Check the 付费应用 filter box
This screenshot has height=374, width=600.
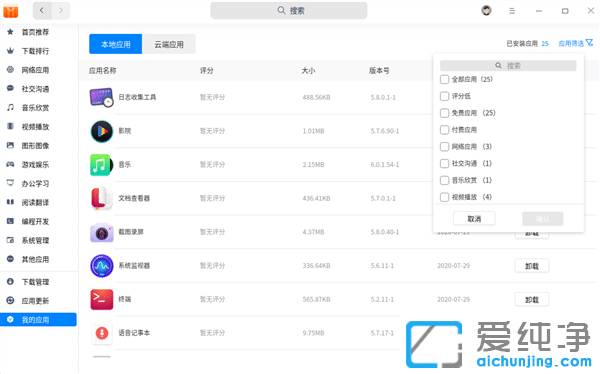(x=444, y=130)
